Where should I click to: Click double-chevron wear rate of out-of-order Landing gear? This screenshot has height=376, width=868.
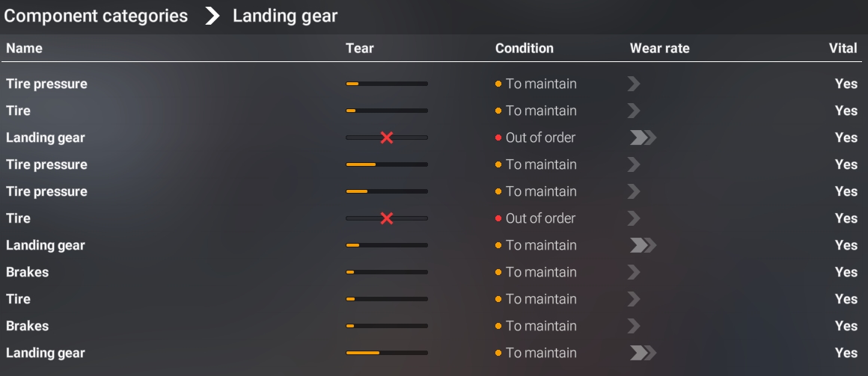(642, 138)
